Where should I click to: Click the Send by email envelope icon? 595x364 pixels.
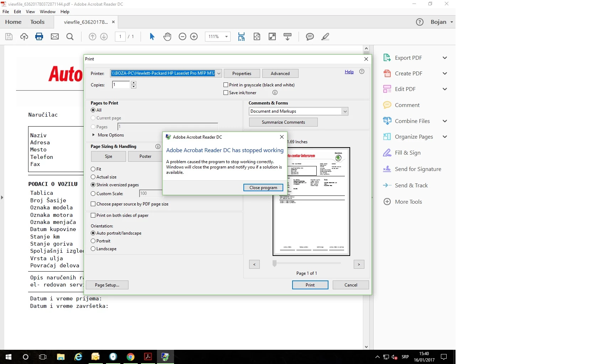pyautogui.click(x=55, y=37)
